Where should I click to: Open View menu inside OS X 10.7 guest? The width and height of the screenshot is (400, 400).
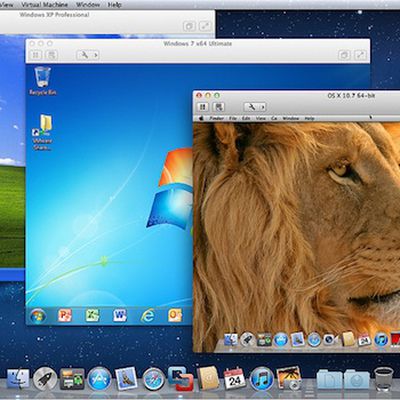pos(261,118)
